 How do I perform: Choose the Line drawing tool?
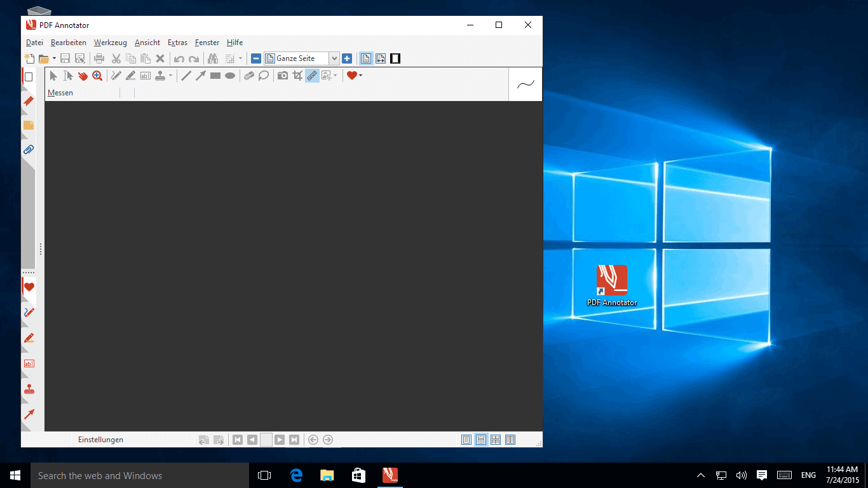click(x=186, y=76)
